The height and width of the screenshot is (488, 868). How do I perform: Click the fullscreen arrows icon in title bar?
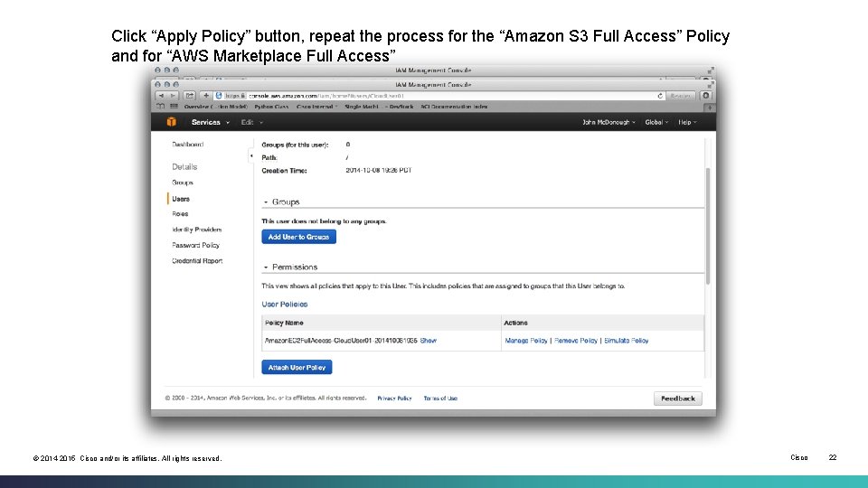(711, 85)
